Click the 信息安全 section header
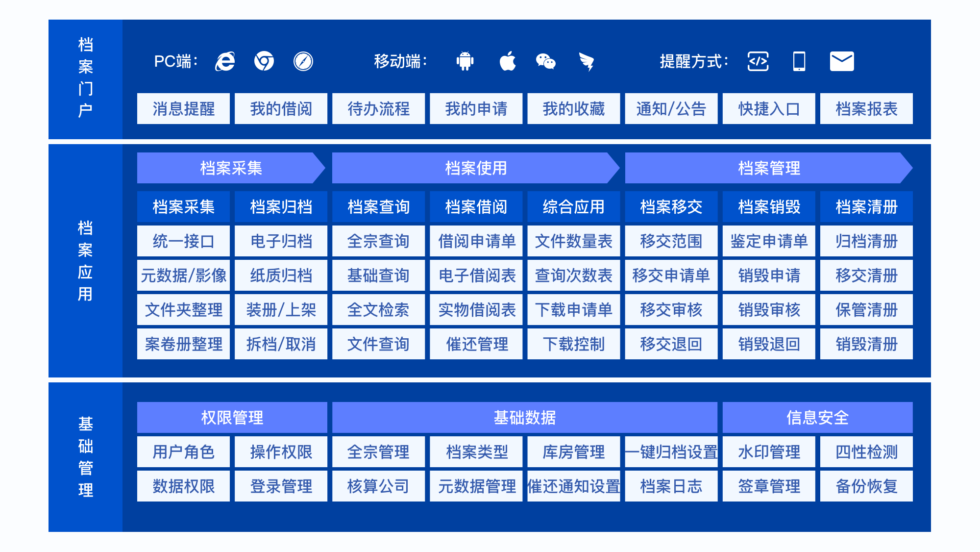The image size is (980, 552). [x=817, y=417]
